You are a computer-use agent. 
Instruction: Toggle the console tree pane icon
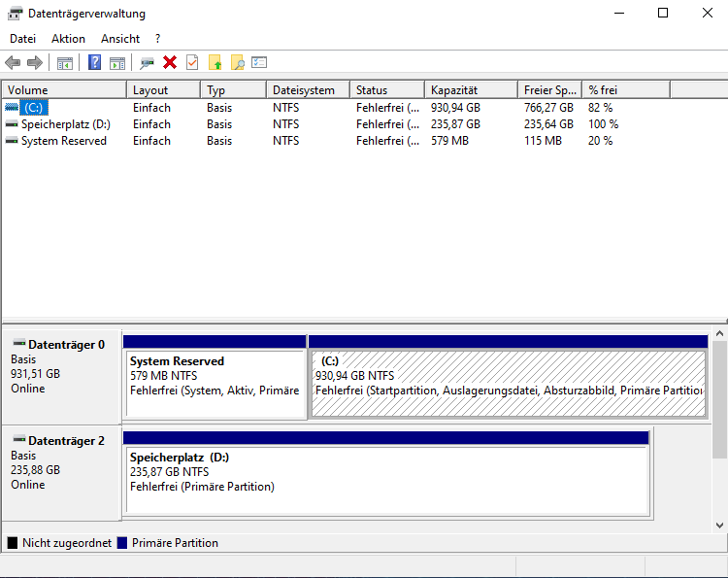pyautogui.click(x=65, y=63)
